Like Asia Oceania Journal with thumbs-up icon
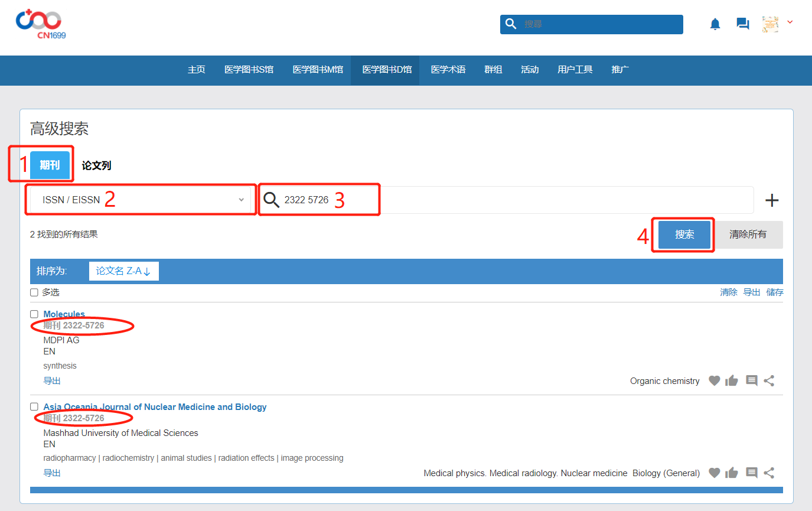The height and width of the screenshot is (511, 812). [x=732, y=473]
